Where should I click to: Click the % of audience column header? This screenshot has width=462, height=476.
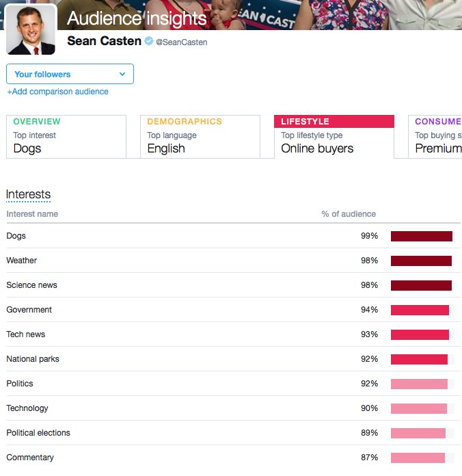(x=349, y=213)
